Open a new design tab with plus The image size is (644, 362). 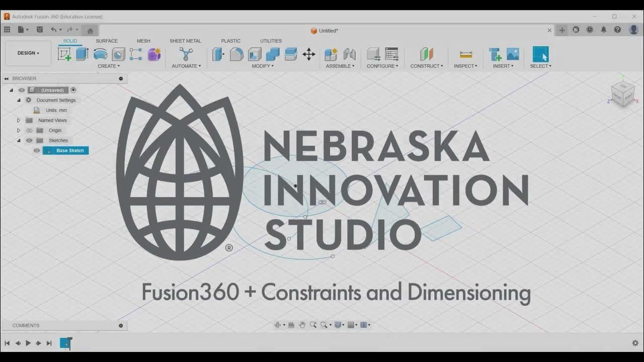[x=562, y=30]
